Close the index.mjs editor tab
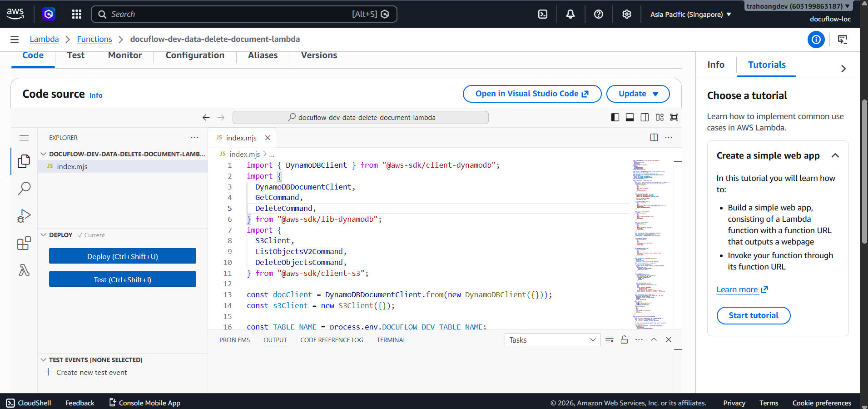 pyautogui.click(x=268, y=138)
